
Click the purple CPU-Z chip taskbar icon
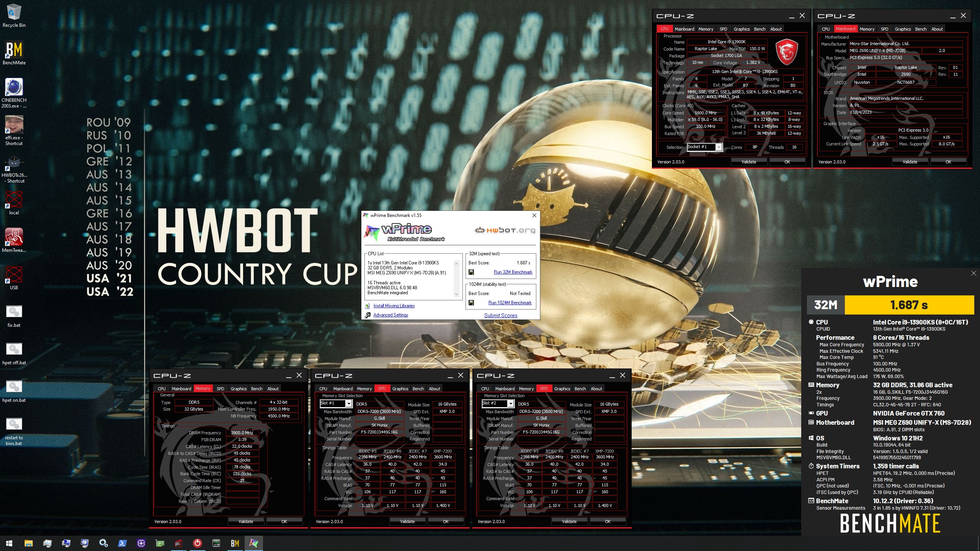[x=141, y=543]
